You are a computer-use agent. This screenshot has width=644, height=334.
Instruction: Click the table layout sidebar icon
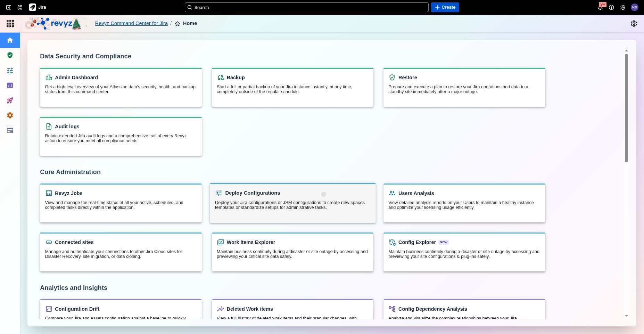pos(10,131)
